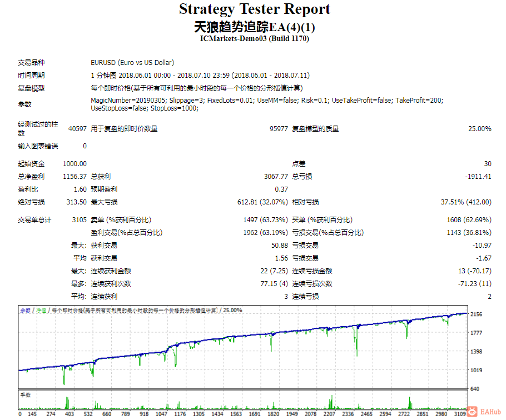Click consecutive losses value 13 (-70.17)
This screenshot has width=506, height=420.
coord(475,271)
